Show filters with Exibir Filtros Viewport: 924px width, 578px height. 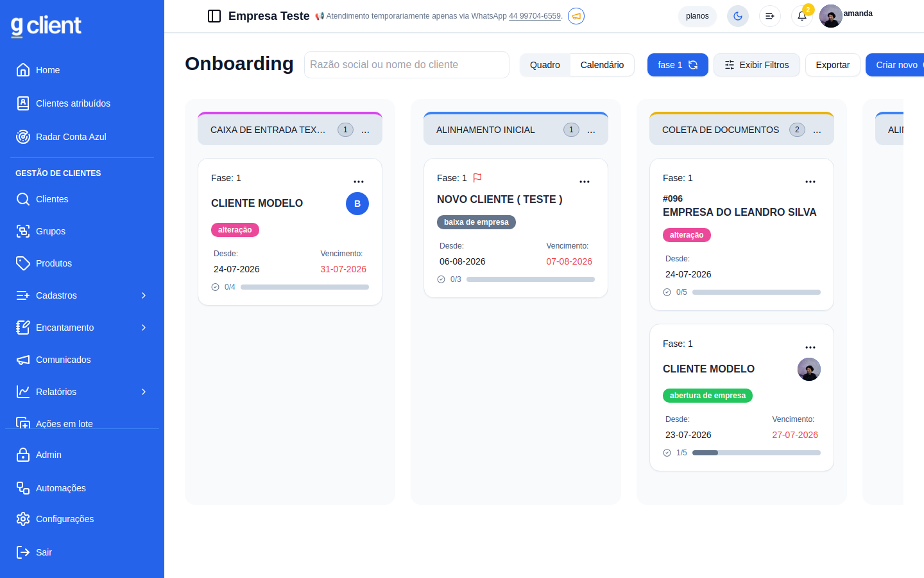[x=757, y=65]
